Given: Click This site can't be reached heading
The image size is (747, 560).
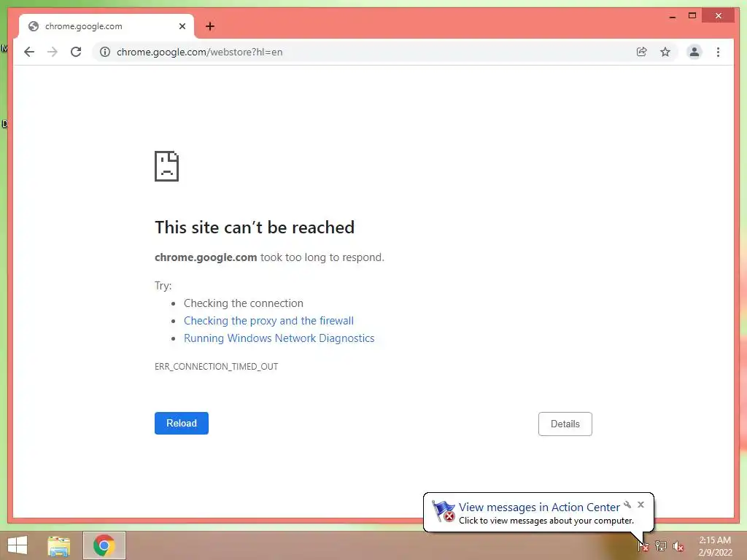Looking at the screenshot, I should click(255, 227).
